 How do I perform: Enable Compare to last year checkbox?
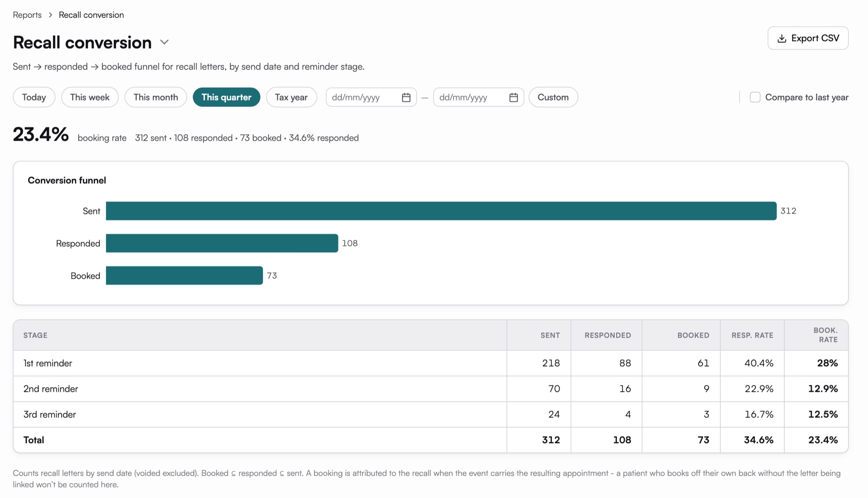[x=755, y=97]
